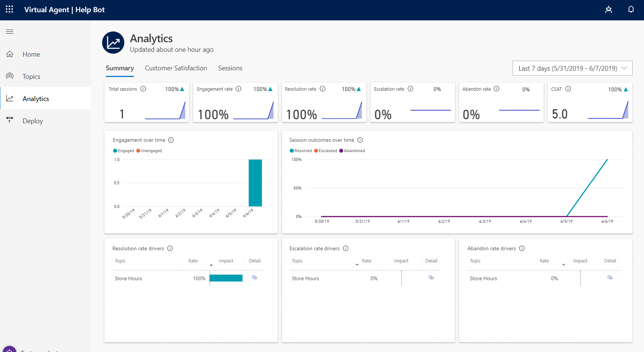Click Impact header in Abandon rate drivers

click(580, 261)
